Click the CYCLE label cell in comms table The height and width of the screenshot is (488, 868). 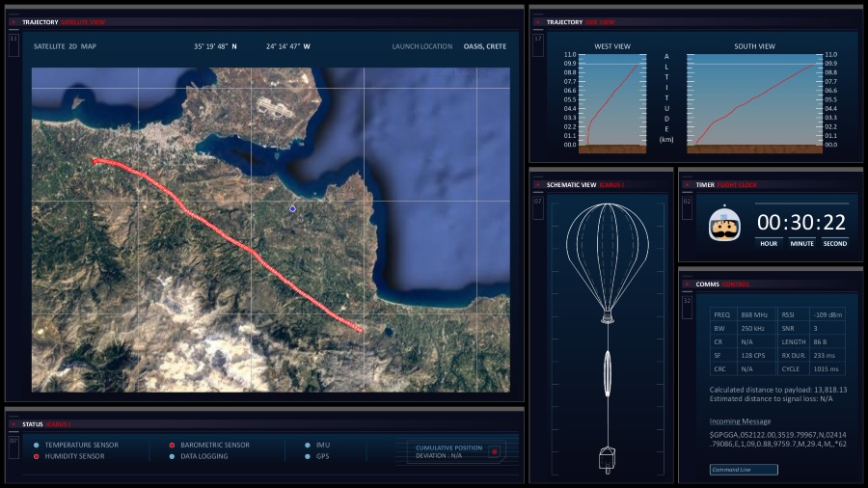(x=794, y=369)
